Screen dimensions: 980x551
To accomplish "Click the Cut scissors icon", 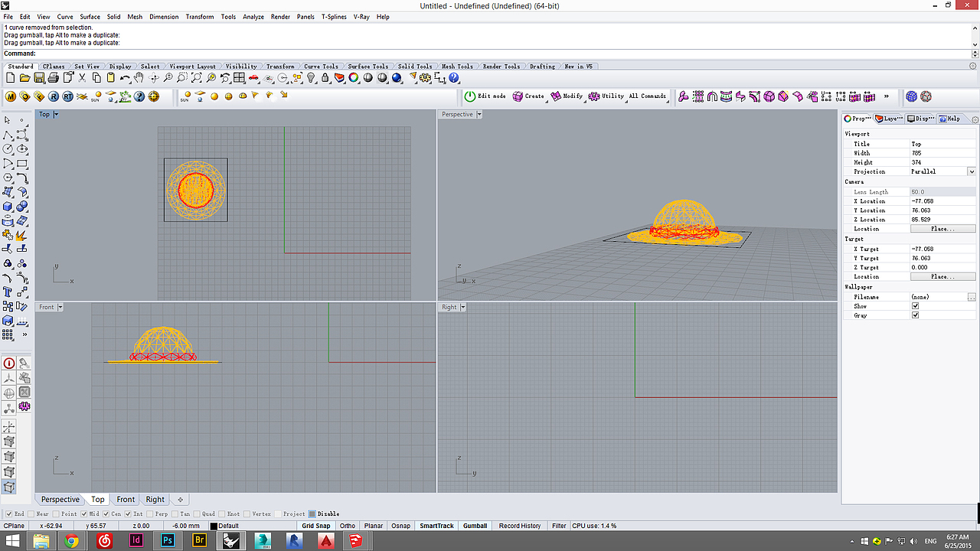I will tap(82, 78).
